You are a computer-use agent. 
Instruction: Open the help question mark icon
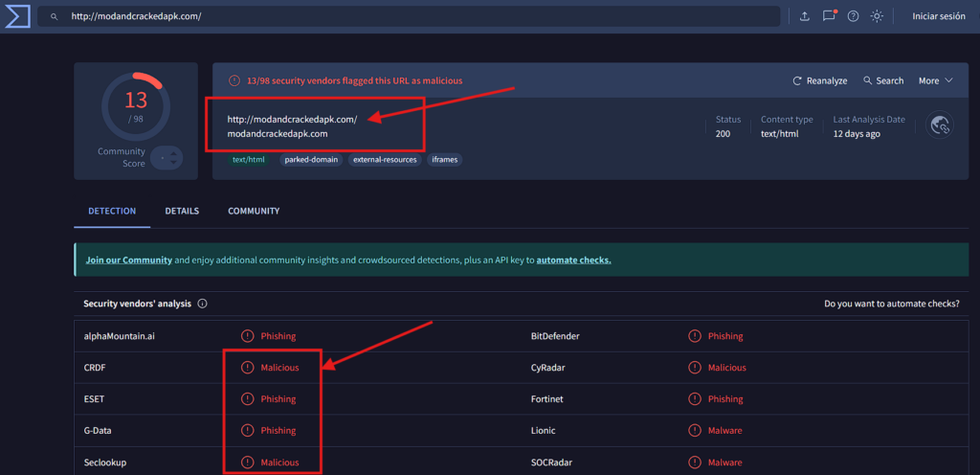coord(853,16)
